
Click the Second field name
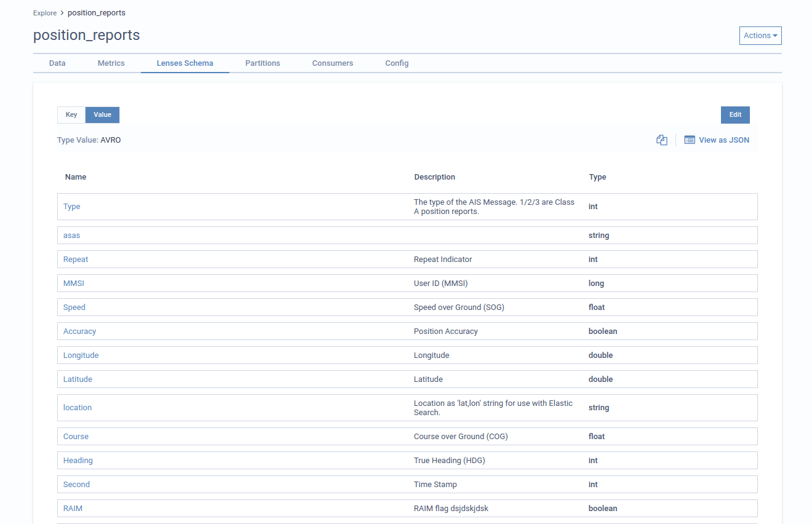[x=76, y=485]
